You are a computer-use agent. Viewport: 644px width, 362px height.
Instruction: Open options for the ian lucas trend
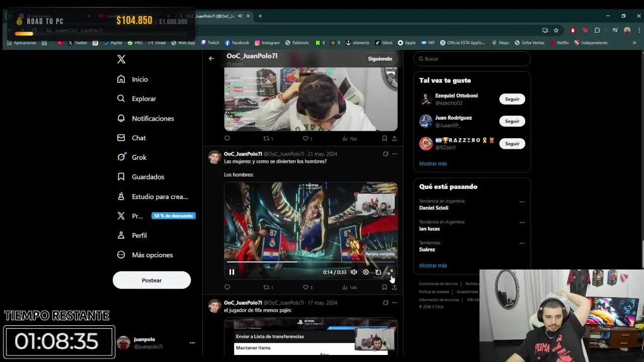click(x=522, y=222)
